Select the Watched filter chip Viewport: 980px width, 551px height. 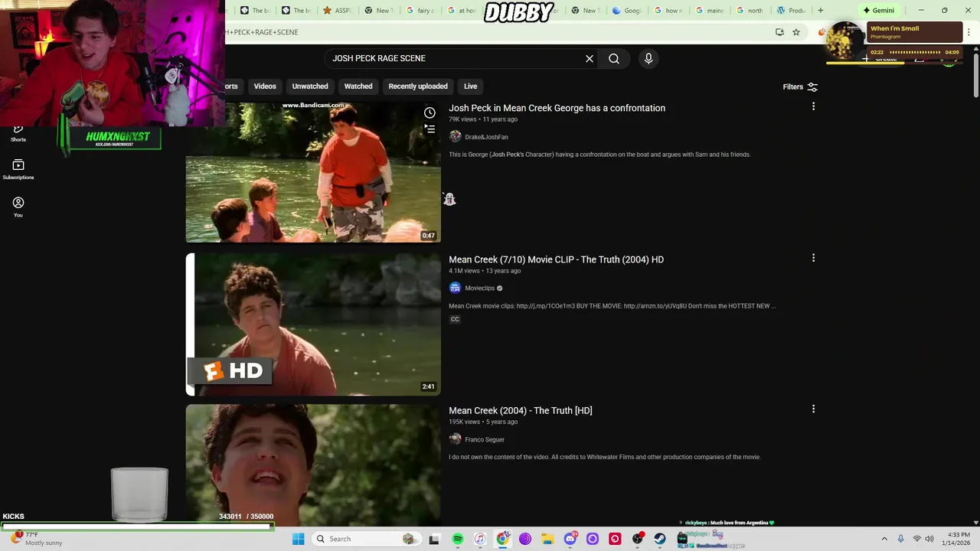(358, 86)
